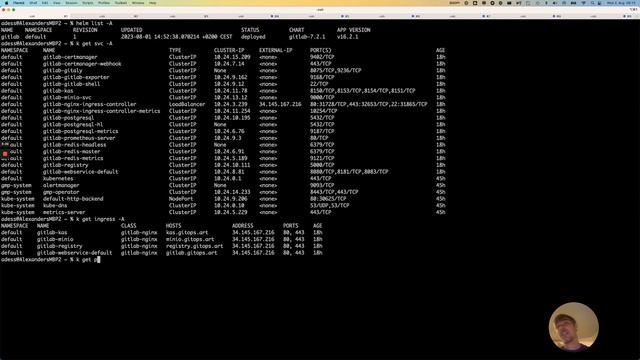
Task: Select the gitlab-nginx-ingress-controller-metrics service name
Action: click(x=101, y=111)
